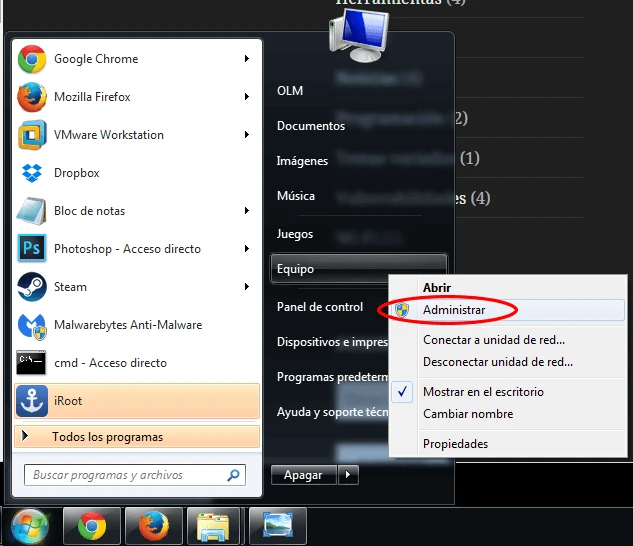Open Dispositivos e impresoras entry
The width and height of the screenshot is (633, 546).
click(332, 342)
